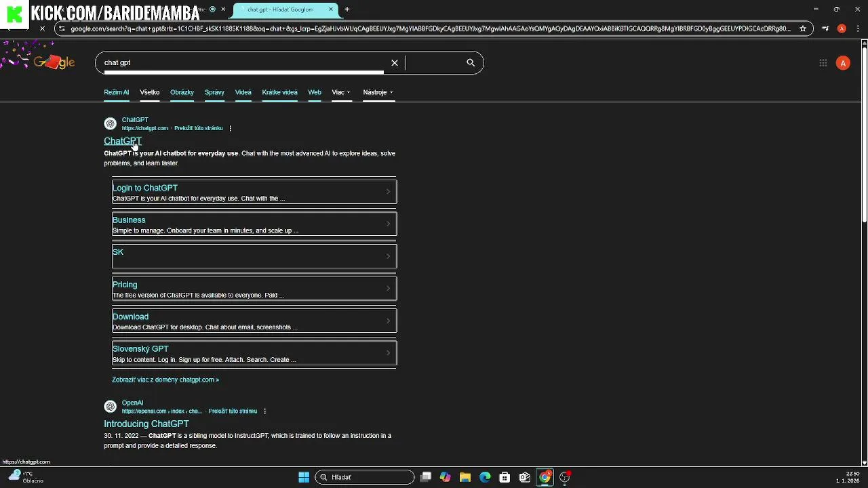Switch to Google Chrome on the taskbar
Image resolution: width=868 pixels, height=488 pixels.
pos(545,477)
